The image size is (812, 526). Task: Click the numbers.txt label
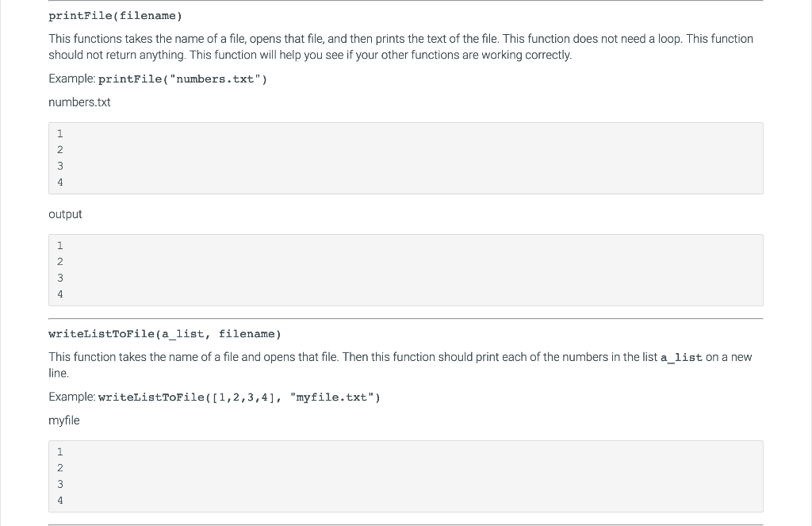(79, 102)
